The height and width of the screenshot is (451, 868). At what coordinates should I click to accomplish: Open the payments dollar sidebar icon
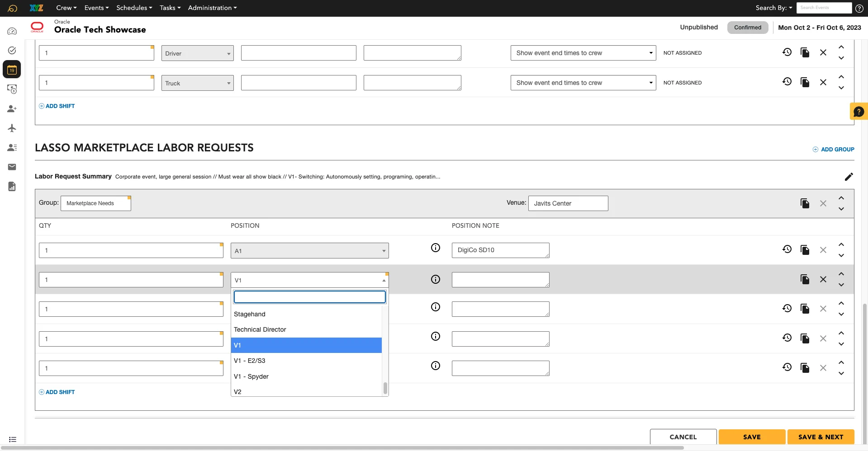coord(12,89)
